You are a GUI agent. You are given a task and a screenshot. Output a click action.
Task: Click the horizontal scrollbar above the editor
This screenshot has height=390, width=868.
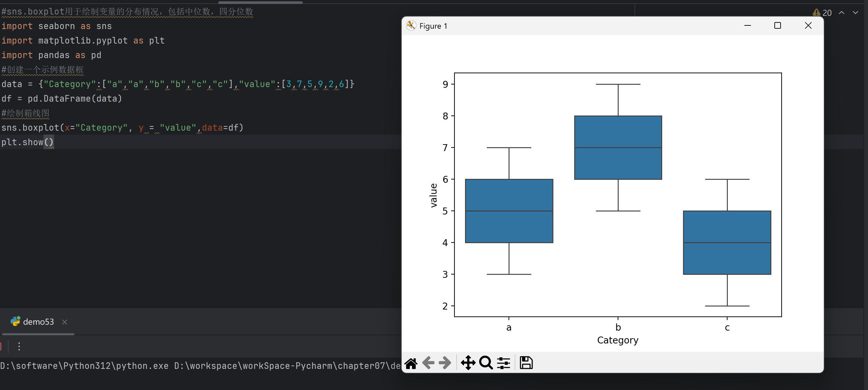coord(260,2)
